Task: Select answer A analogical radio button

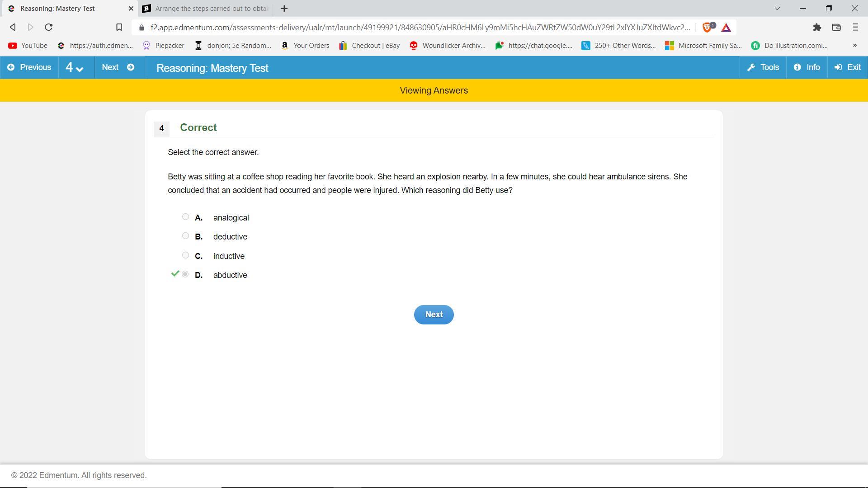Action: 185,217
